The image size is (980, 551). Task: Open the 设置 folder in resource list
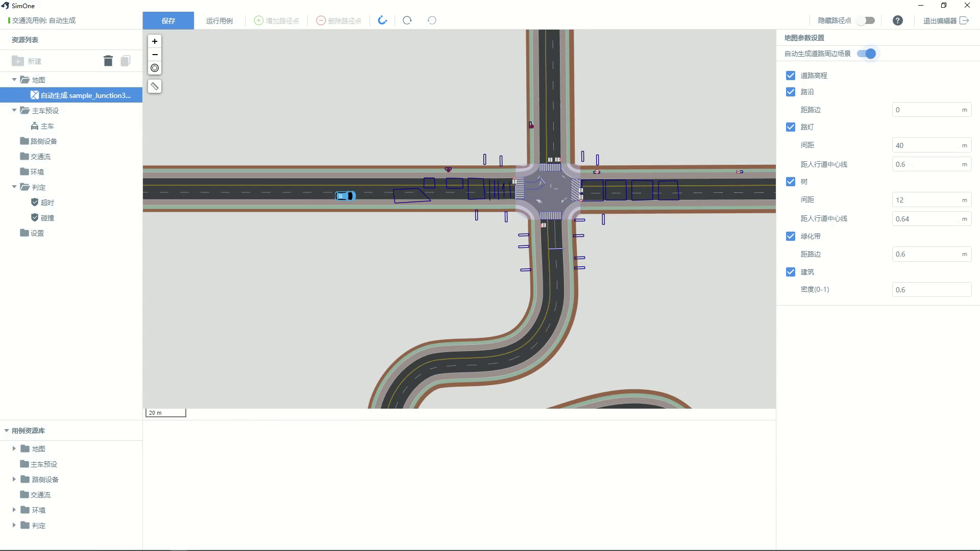pos(32,233)
